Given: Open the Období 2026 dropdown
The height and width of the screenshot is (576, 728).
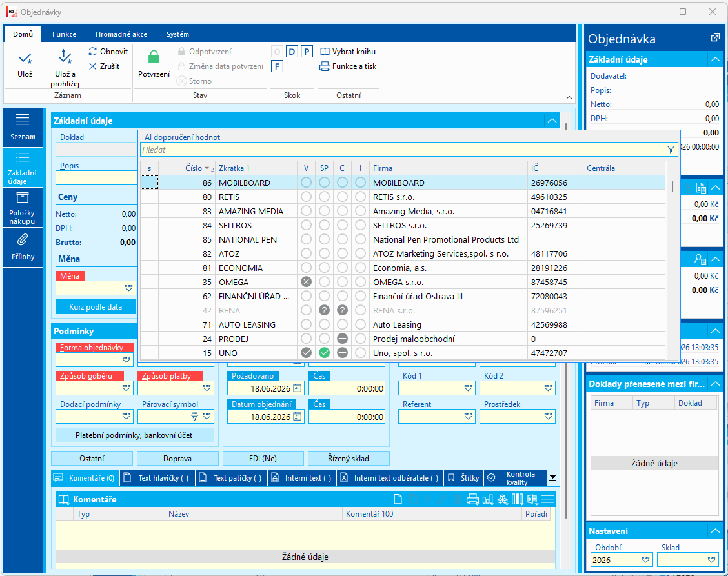Looking at the screenshot, I should pos(645,560).
